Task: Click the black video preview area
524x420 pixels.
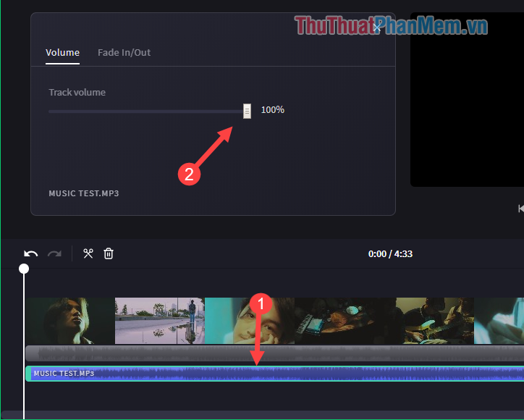Action: [468, 100]
